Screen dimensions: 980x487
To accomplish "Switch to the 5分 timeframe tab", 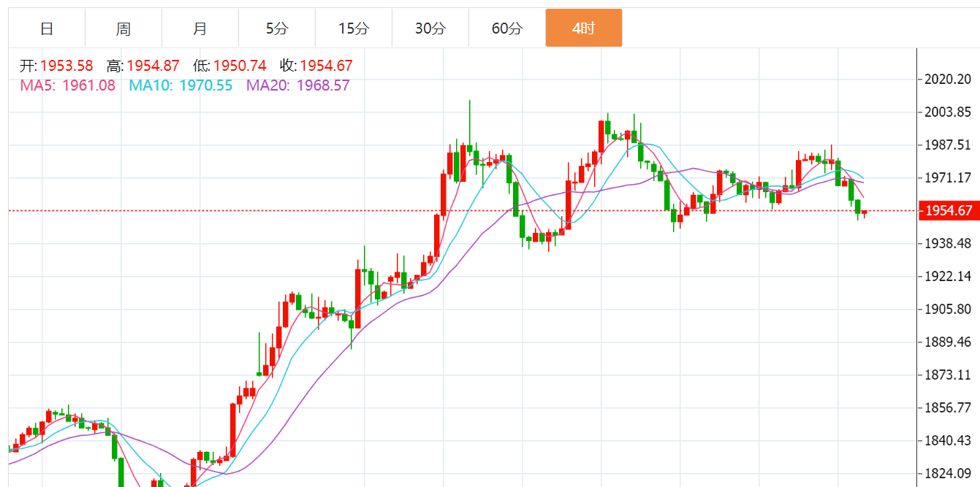I will tap(277, 28).
